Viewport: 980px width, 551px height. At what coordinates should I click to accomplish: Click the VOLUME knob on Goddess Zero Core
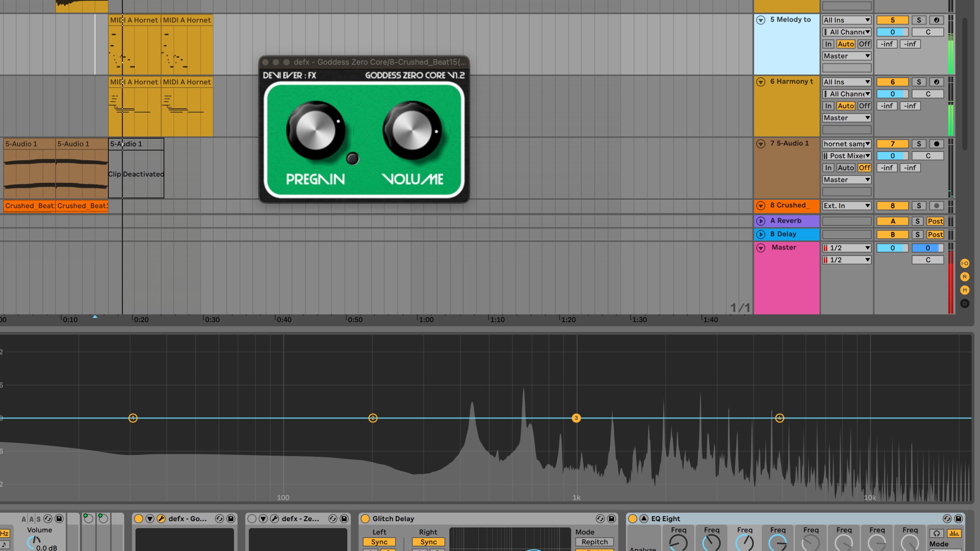412,130
